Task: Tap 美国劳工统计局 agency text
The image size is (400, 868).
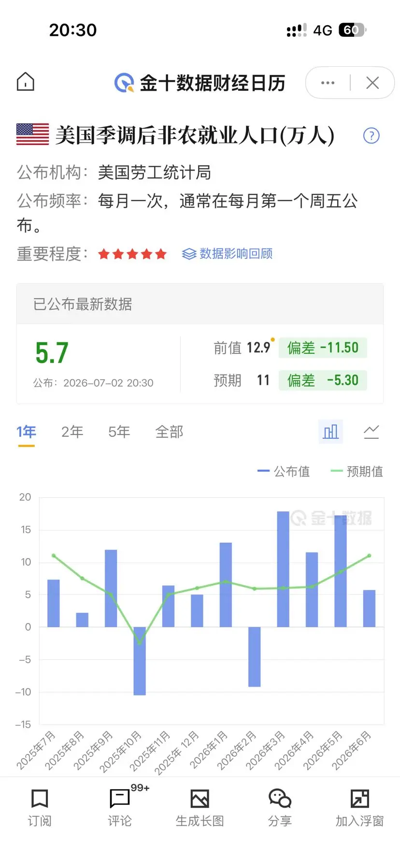Action: click(x=155, y=173)
